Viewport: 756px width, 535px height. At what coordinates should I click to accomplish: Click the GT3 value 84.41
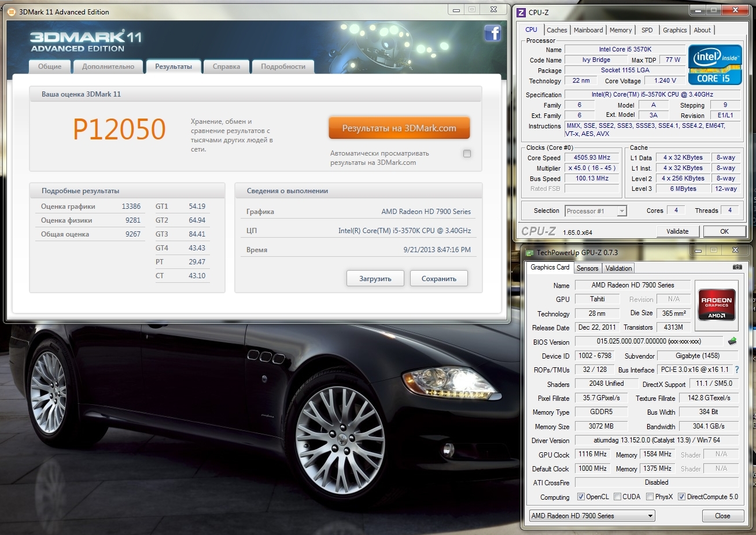[x=197, y=234]
